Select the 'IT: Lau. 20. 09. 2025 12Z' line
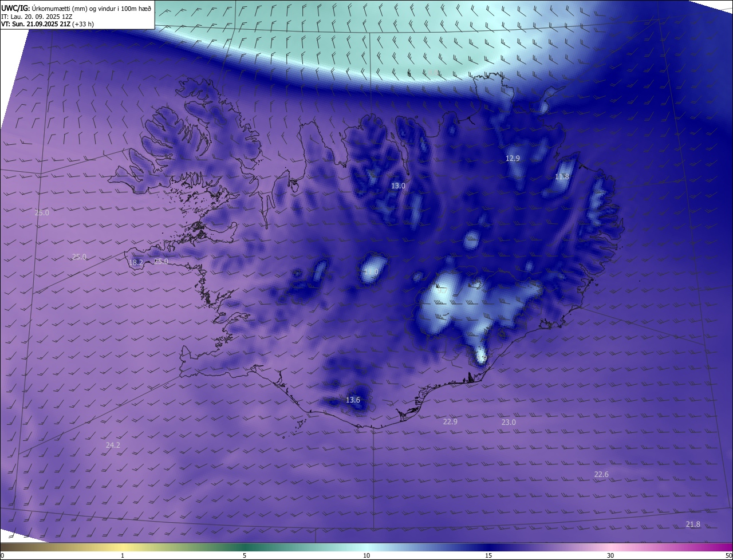 (x=36, y=16)
